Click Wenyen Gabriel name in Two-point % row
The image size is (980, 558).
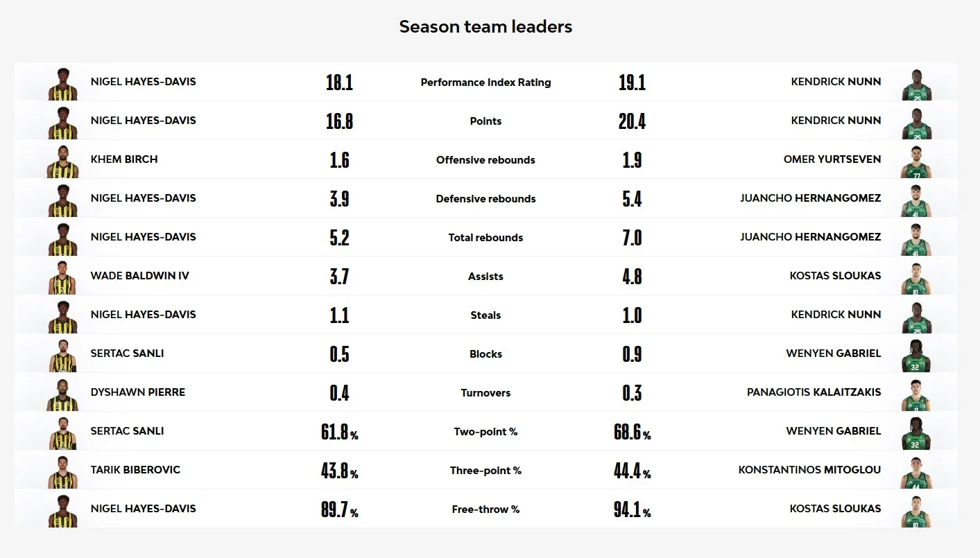click(x=834, y=431)
